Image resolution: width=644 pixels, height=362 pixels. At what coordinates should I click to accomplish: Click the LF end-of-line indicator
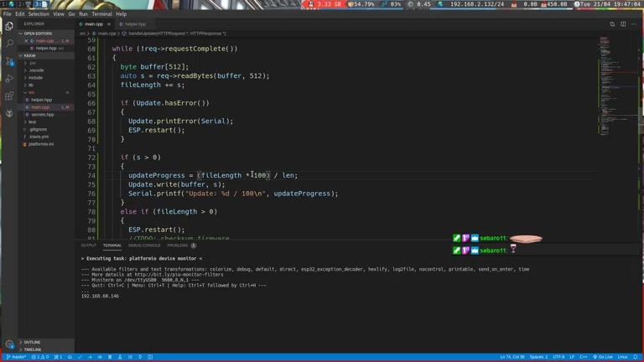click(x=572, y=357)
